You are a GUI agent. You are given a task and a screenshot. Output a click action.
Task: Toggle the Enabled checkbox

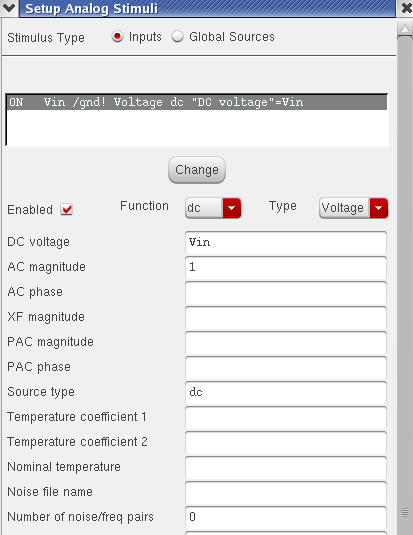[67, 209]
